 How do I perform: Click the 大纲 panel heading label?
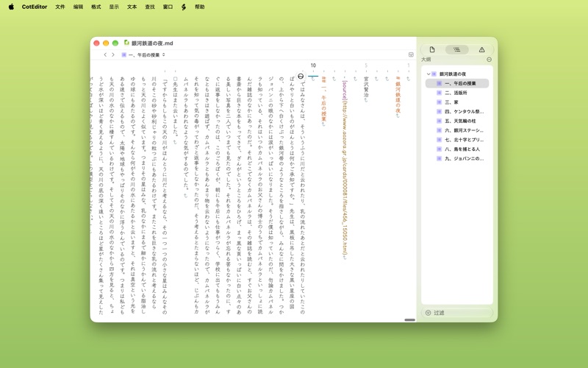click(426, 60)
